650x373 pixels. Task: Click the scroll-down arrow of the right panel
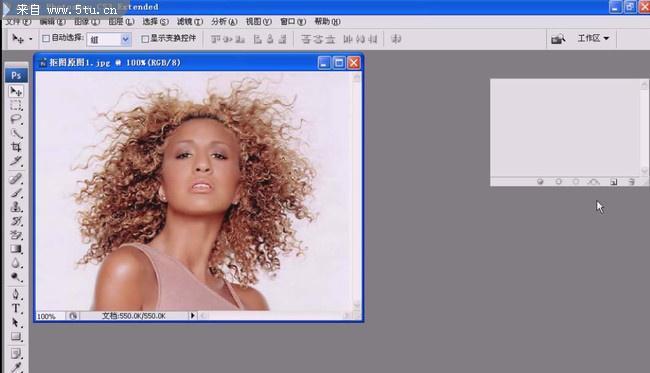(644, 170)
